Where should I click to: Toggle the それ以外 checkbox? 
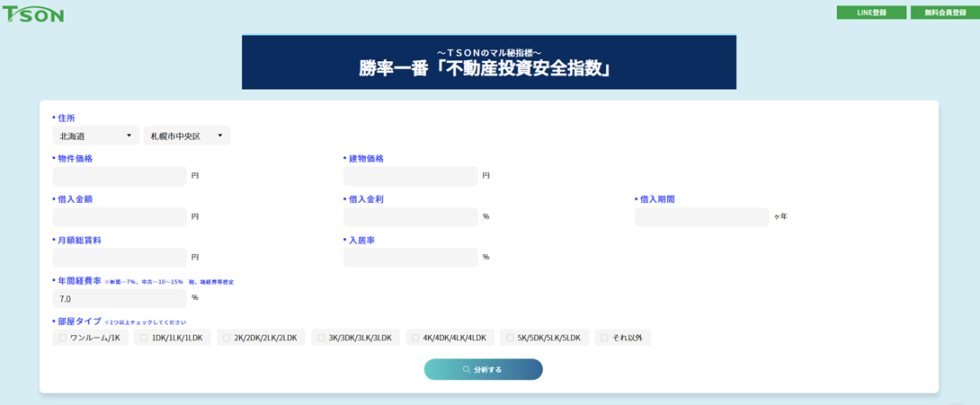tap(605, 338)
